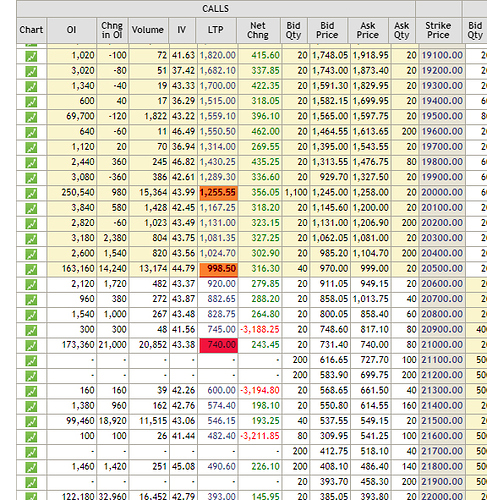Click the Ask Price column header
Image resolution: width=487 pixels, height=500 pixels.
click(368, 30)
